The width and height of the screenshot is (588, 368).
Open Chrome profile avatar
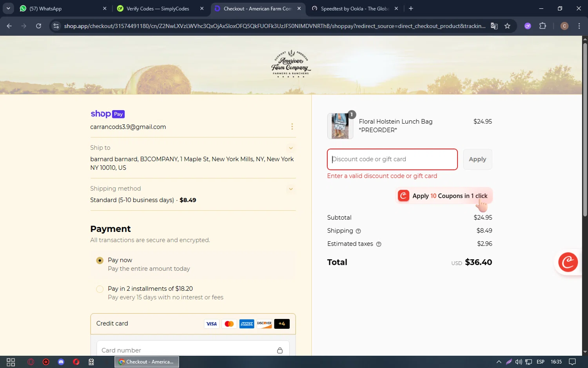[x=564, y=26]
